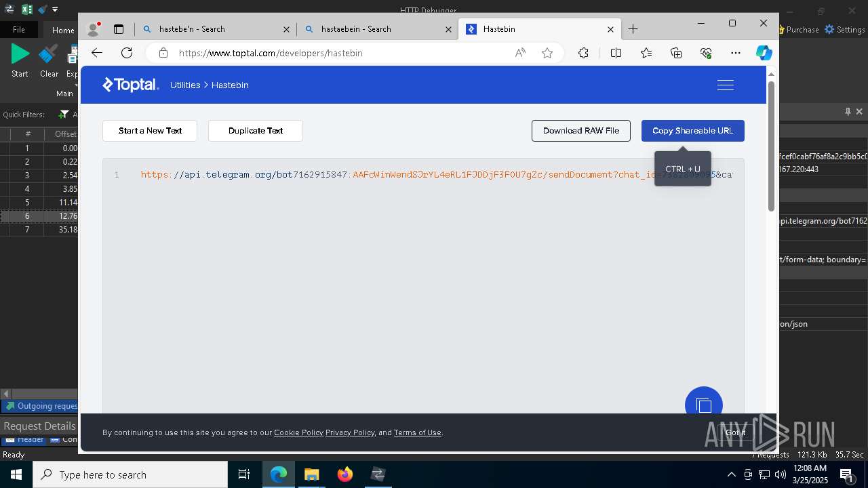Screen dimensions: 868x488
Task: Switch to 'hastaebein - Search' tab
Action: [377, 29]
